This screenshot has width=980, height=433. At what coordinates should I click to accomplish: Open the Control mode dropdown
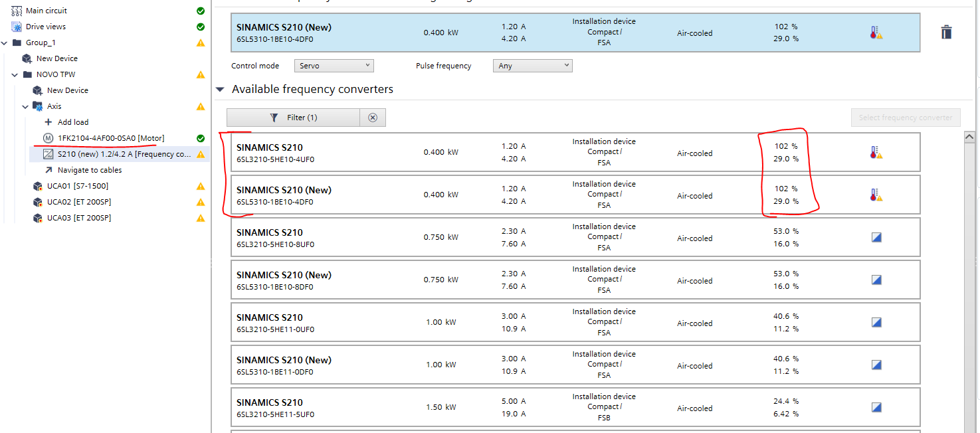[x=334, y=66]
